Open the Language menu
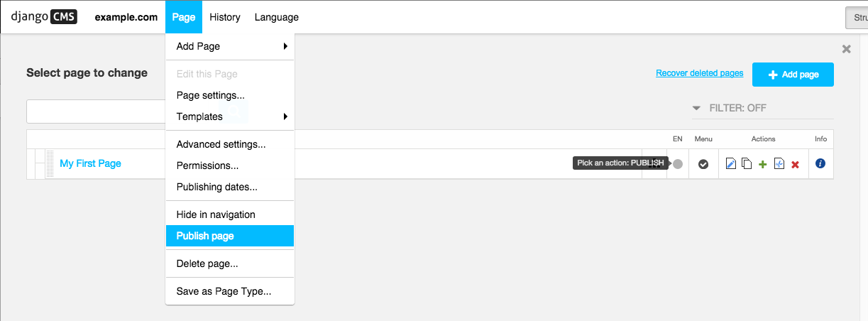Image resolution: width=868 pixels, height=321 pixels. point(277,17)
